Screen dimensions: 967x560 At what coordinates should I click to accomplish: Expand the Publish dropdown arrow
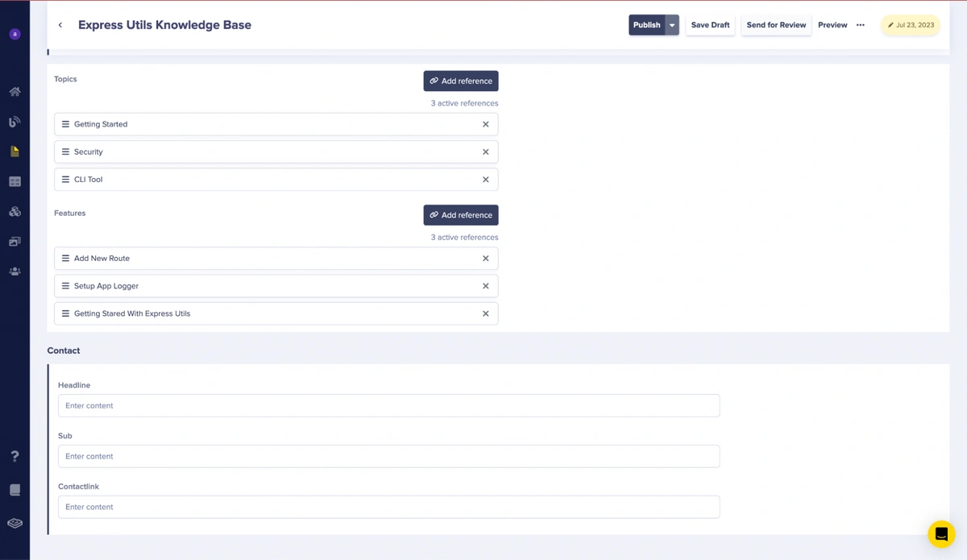click(x=672, y=25)
